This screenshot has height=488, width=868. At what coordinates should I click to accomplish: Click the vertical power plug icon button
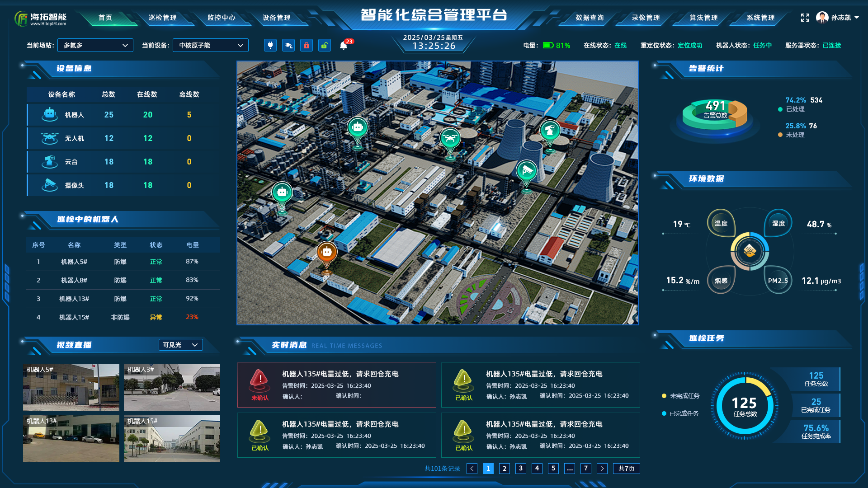(x=270, y=45)
